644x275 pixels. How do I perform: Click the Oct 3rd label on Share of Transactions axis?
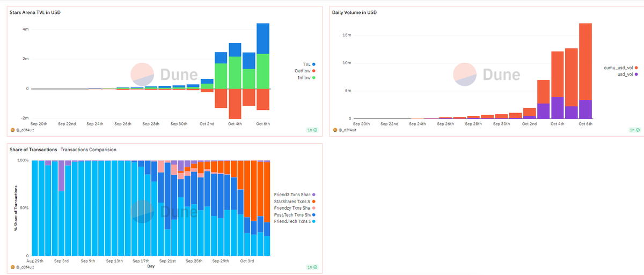click(x=247, y=261)
